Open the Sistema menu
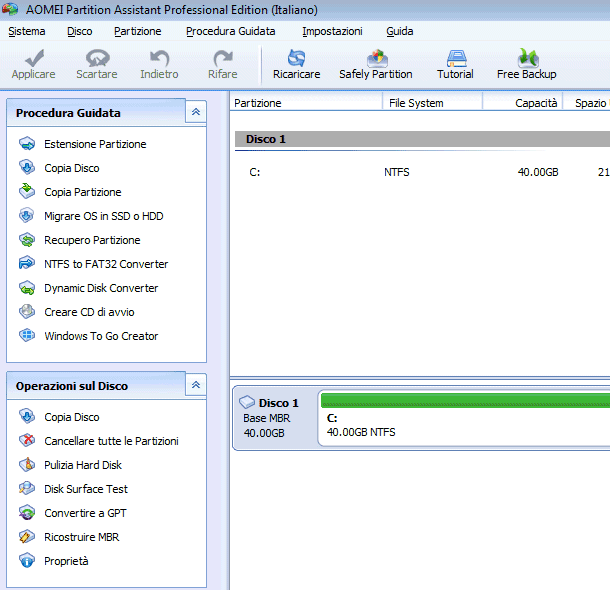610x590 pixels. click(x=27, y=31)
